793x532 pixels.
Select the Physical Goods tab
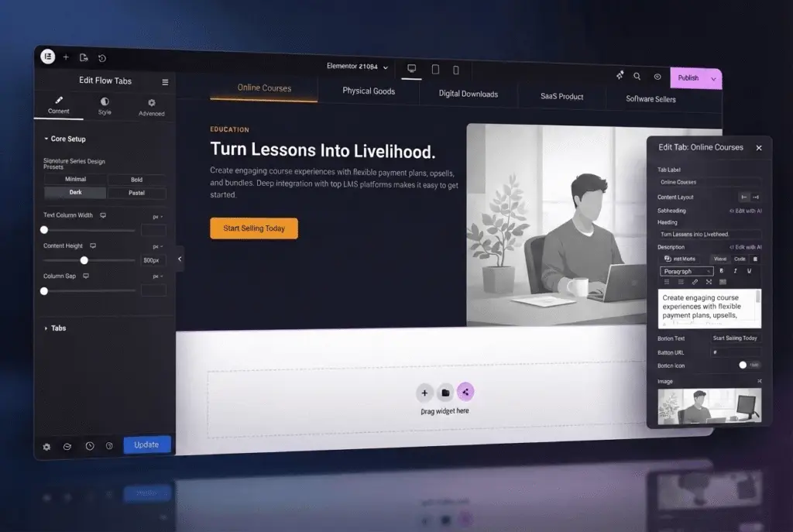pyautogui.click(x=369, y=91)
